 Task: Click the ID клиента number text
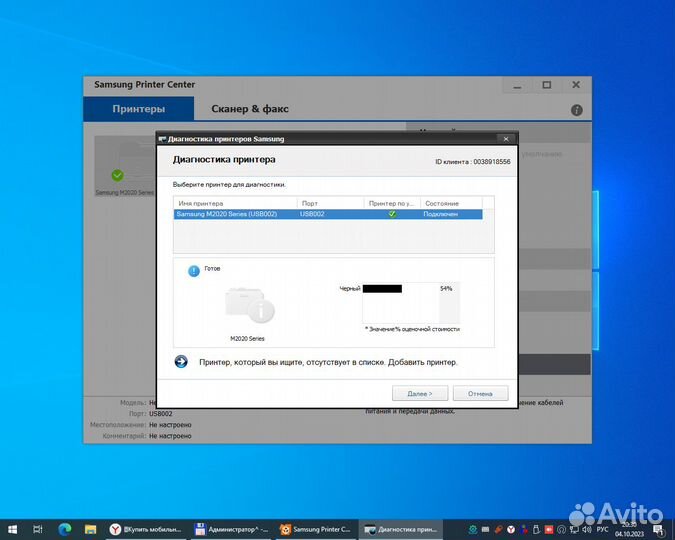[473, 162]
